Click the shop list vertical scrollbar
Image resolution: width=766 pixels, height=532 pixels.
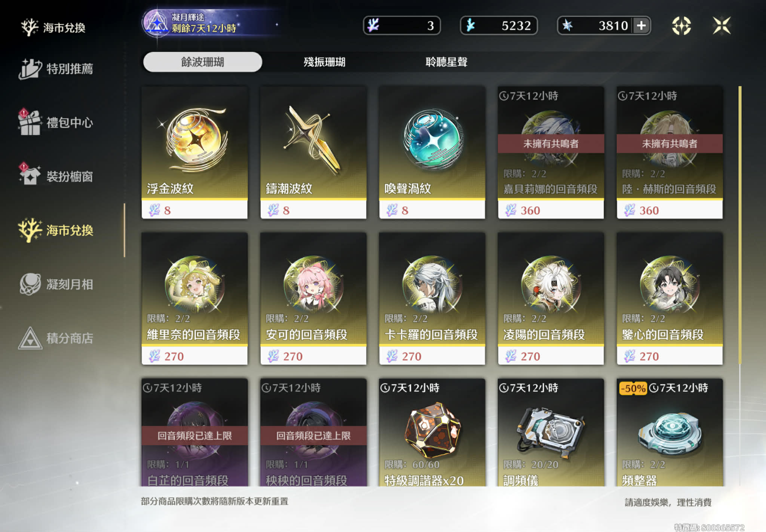pyautogui.click(x=740, y=225)
